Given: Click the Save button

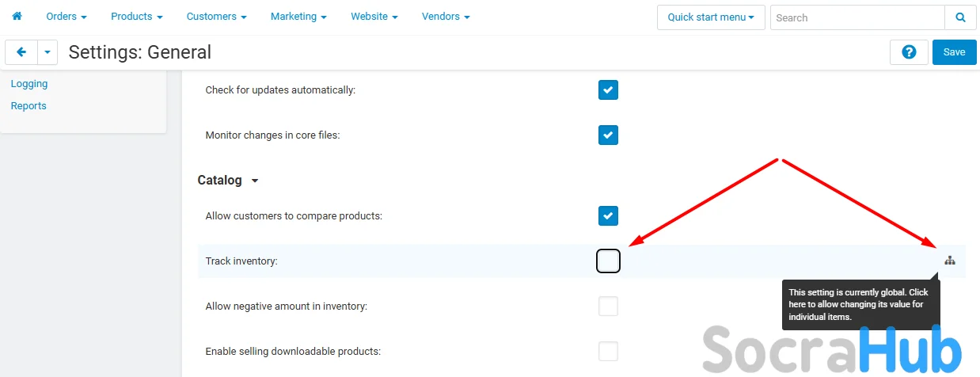Looking at the screenshot, I should (x=954, y=52).
